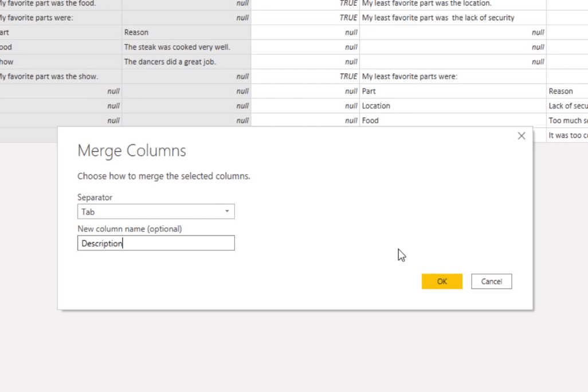Select the 'Too much s' cell
The height and width of the screenshot is (392, 588).
[x=567, y=120]
